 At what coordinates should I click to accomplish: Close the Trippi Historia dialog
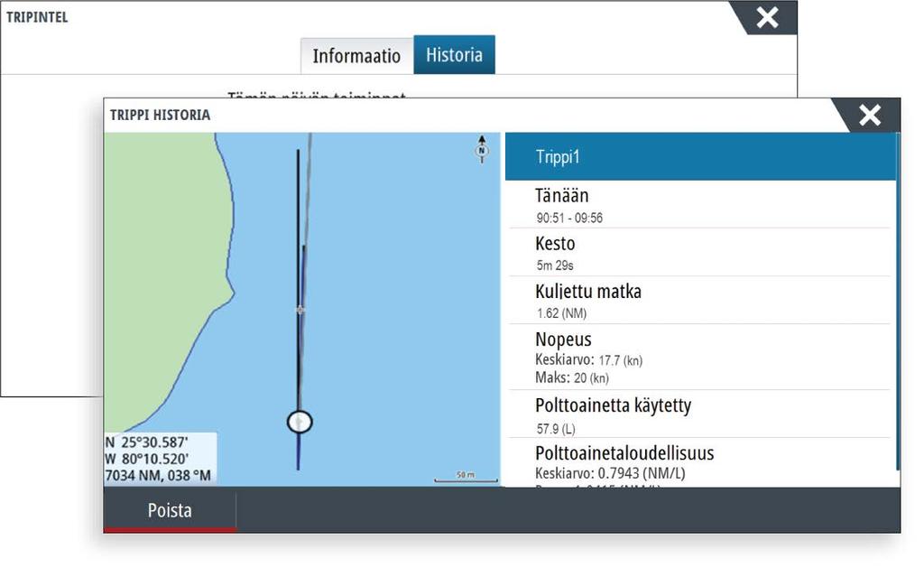point(870,115)
